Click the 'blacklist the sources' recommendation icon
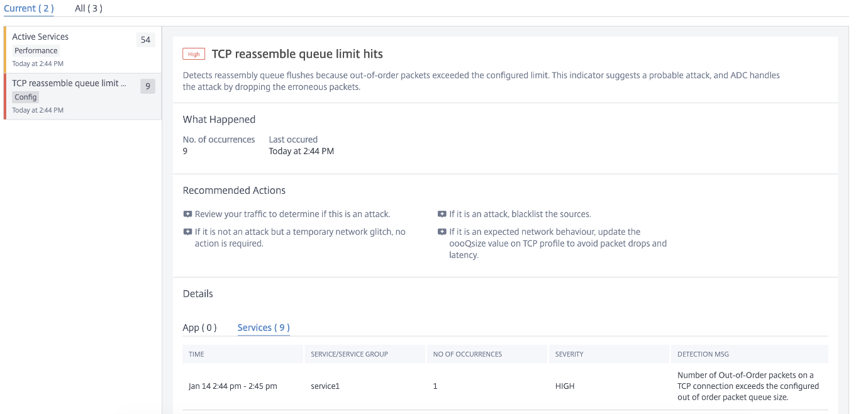 (x=442, y=214)
